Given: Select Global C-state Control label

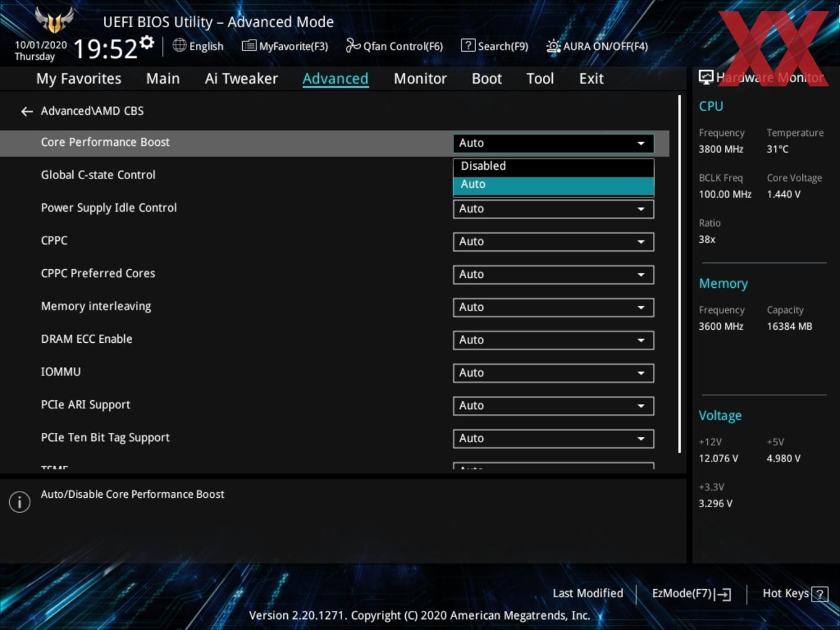Looking at the screenshot, I should [98, 175].
